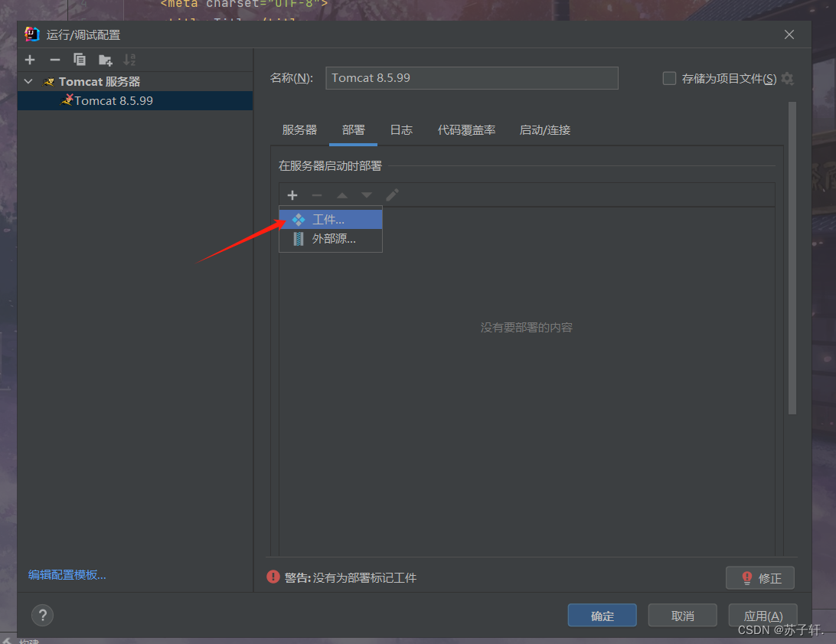Open the 启动/连接 tab

(x=545, y=130)
